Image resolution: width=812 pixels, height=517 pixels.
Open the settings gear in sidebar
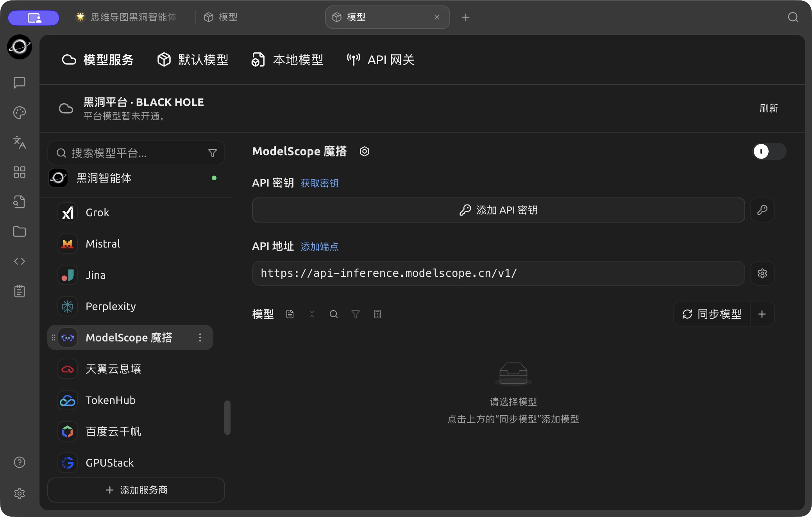[20, 494]
